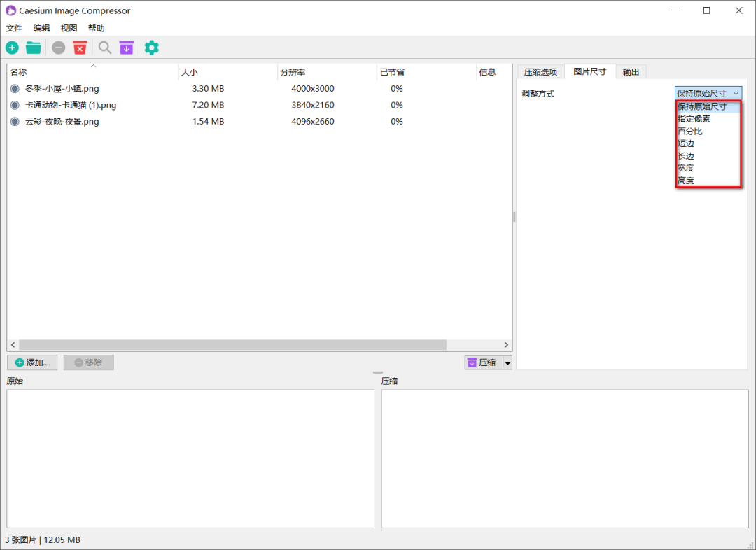Click the green add files toolbar icon
The image size is (756, 550).
(x=12, y=48)
